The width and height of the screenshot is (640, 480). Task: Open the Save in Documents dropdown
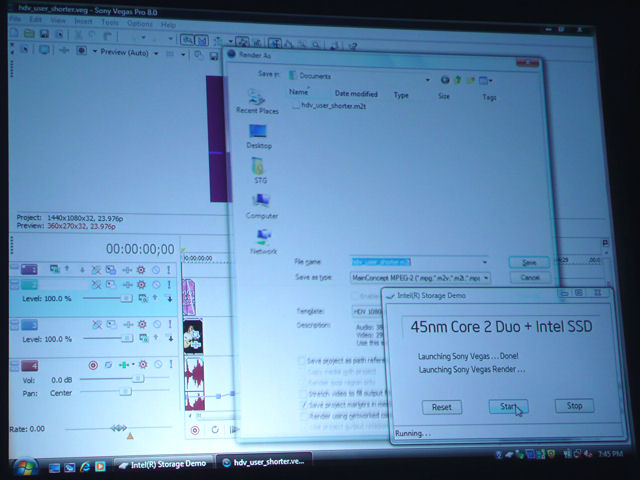point(427,80)
